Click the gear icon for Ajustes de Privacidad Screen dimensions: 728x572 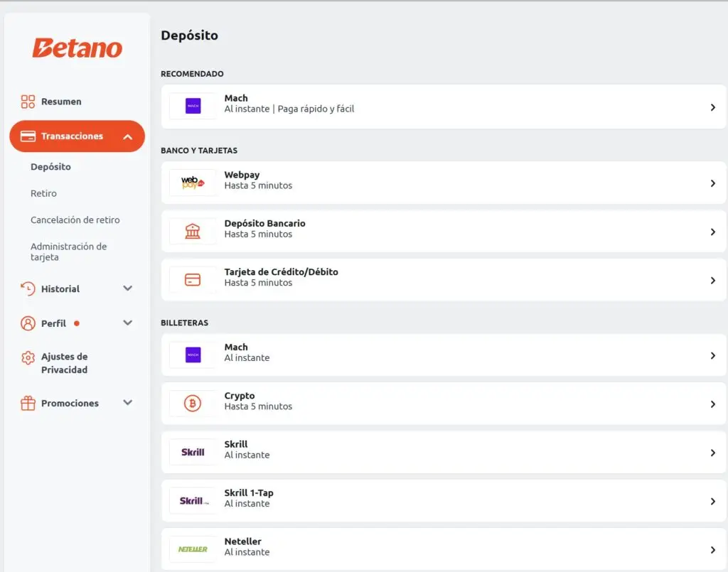[x=28, y=357]
